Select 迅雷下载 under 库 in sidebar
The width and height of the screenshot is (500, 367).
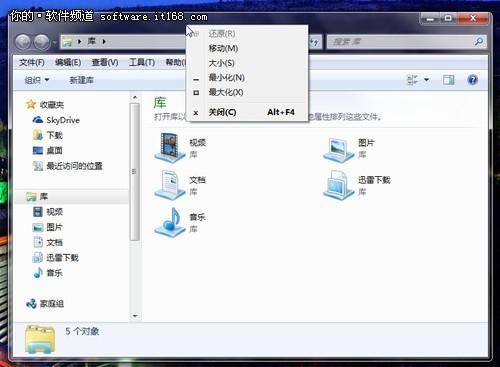[x=62, y=258]
